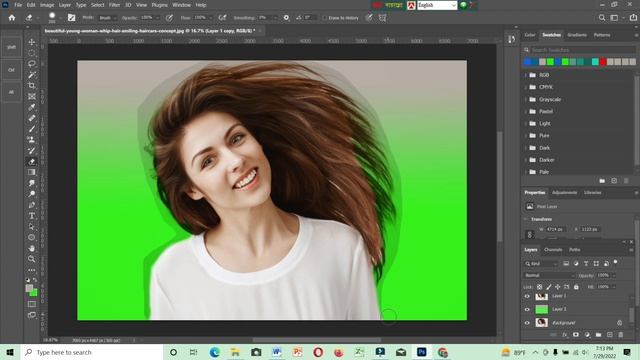The image size is (640, 360).
Task: Switch to the Adjustments tab
Action: [564, 193]
